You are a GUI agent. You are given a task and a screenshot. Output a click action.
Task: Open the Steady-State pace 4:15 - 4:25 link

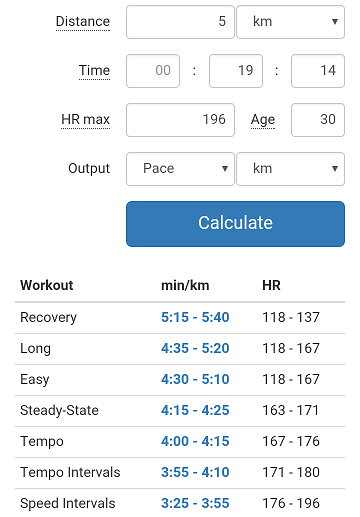(195, 410)
